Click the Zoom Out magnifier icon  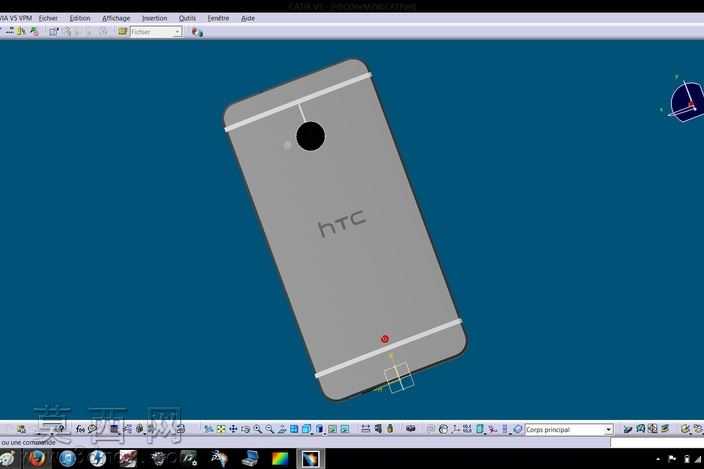(x=270, y=429)
